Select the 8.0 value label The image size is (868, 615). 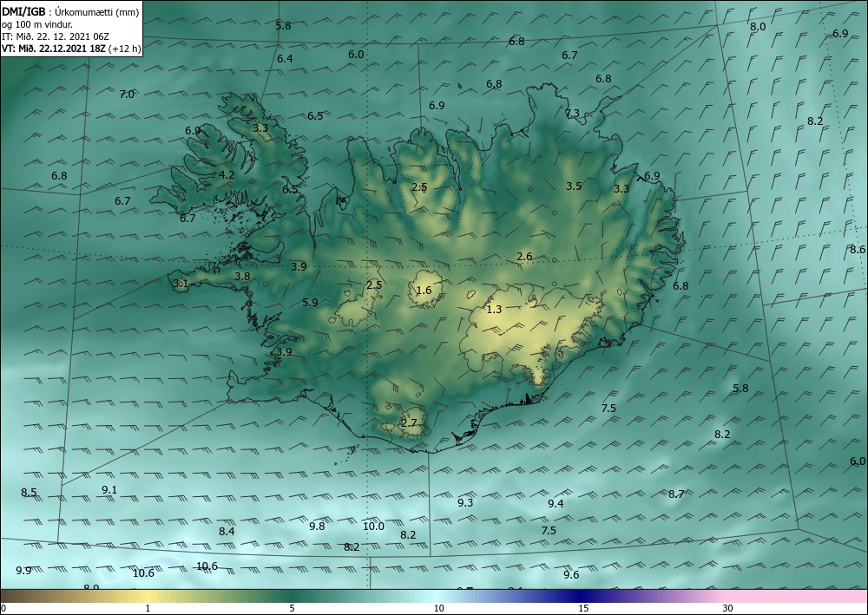[758, 27]
